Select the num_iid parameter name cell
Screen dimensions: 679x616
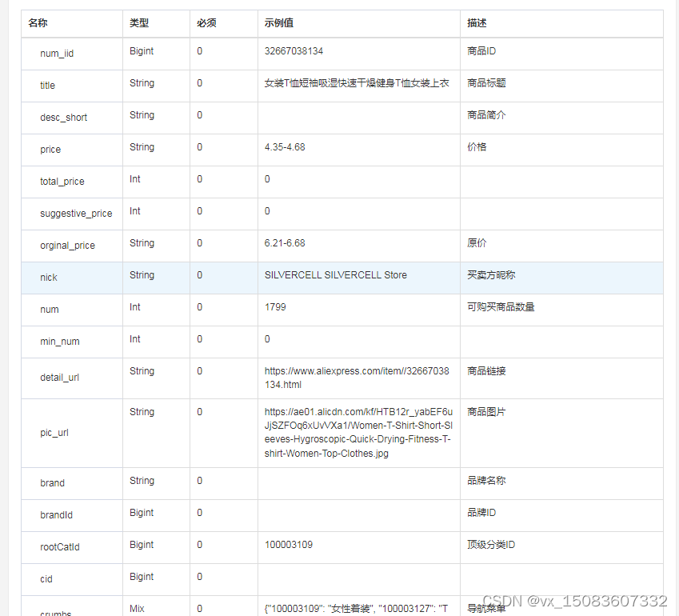click(x=57, y=51)
